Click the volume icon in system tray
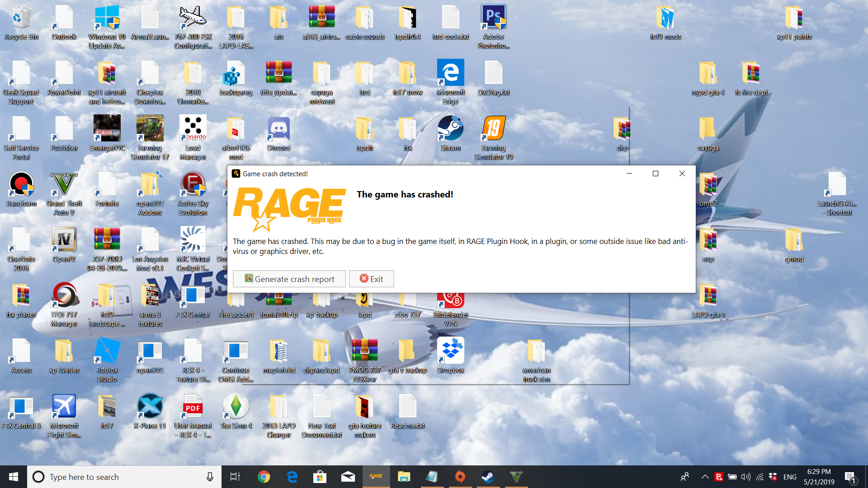 746,477
